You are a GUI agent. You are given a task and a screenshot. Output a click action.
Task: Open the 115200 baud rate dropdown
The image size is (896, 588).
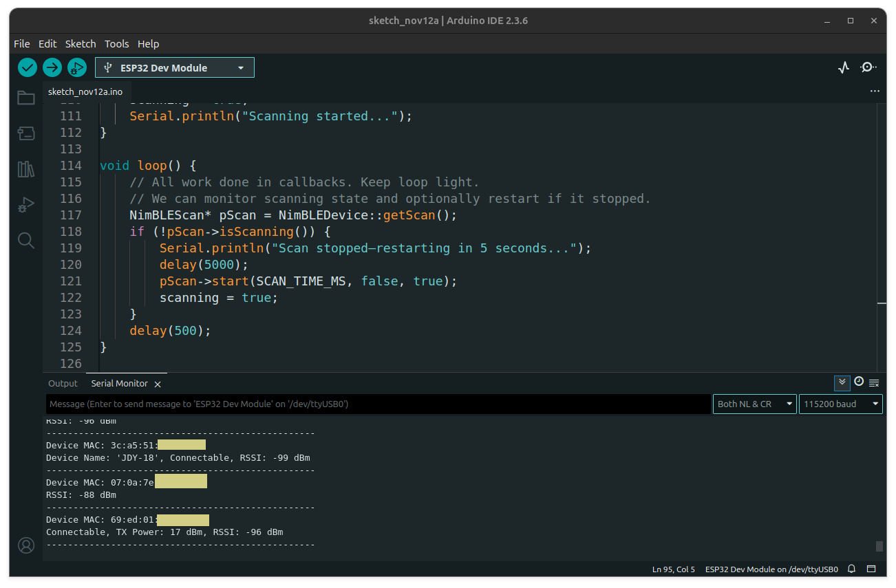tap(840, 404)
